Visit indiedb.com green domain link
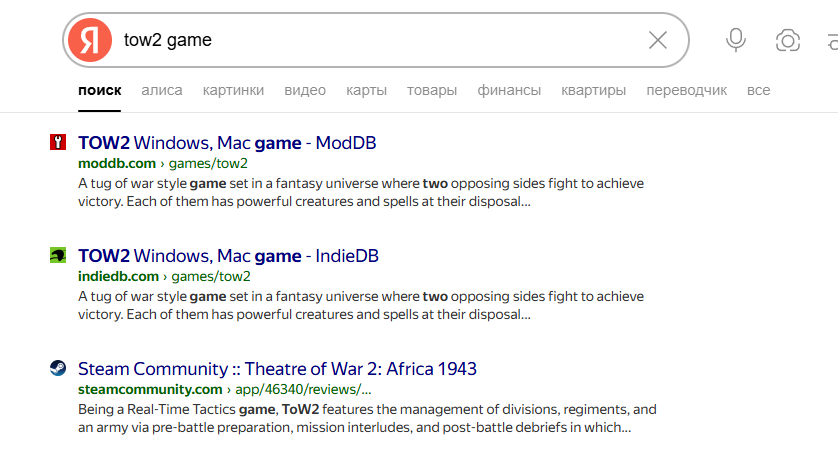This screenshot has height=458, width=838. coord(118,276)
